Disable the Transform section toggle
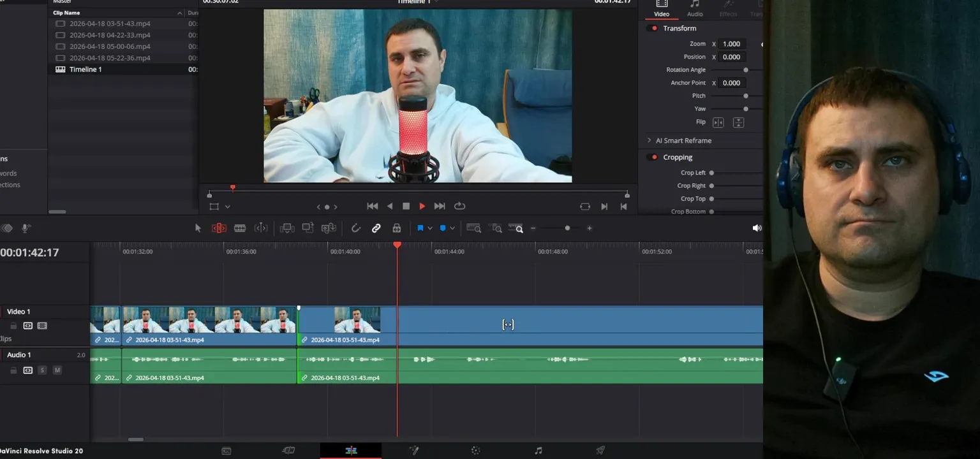The height and width of the screenshot is (459, 980). [x=653, y=29]
